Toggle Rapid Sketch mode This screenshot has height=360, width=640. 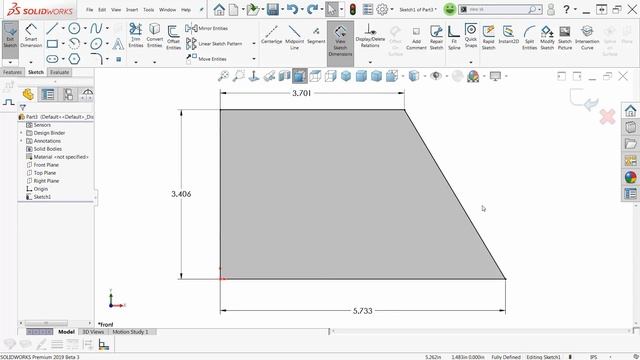pyautogui.click(x=488, y=38)
